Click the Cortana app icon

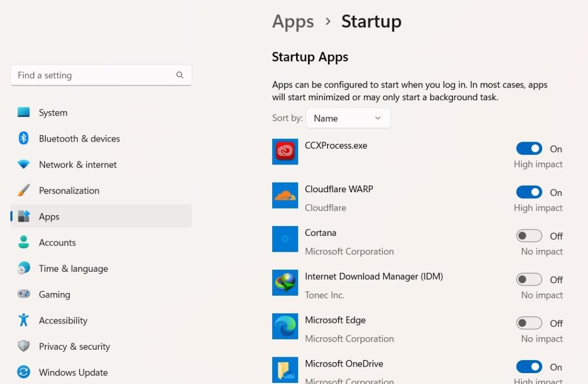[x=285, y=239]
